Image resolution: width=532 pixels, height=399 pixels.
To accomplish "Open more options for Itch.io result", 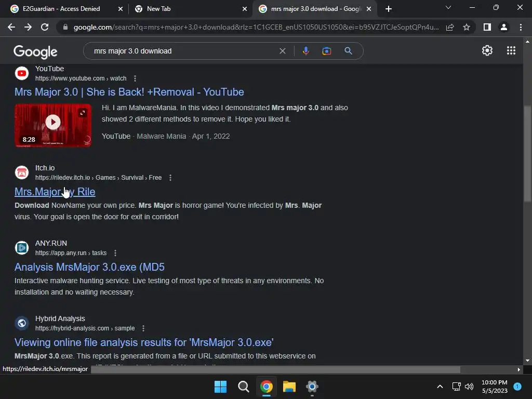I will [x=170, y=178].
